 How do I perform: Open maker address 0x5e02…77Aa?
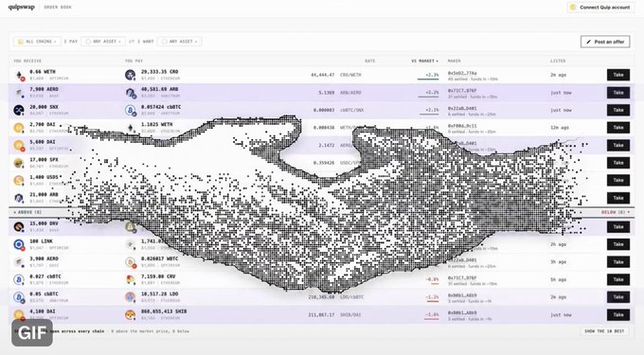click(x=462, y=73)
